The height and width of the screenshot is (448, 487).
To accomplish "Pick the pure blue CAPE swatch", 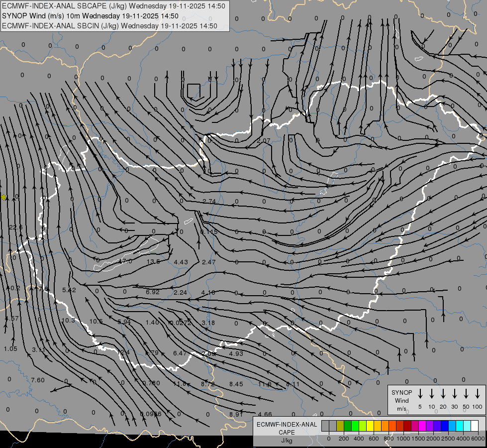I will tap(444, 426).
